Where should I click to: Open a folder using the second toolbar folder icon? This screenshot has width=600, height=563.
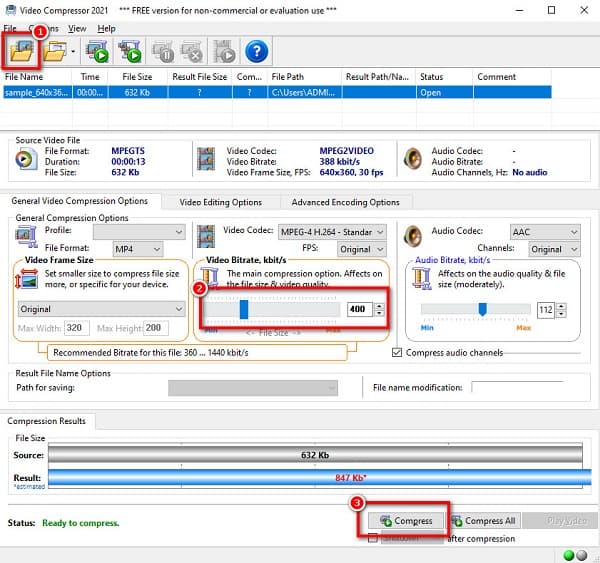tap(55, 51)
